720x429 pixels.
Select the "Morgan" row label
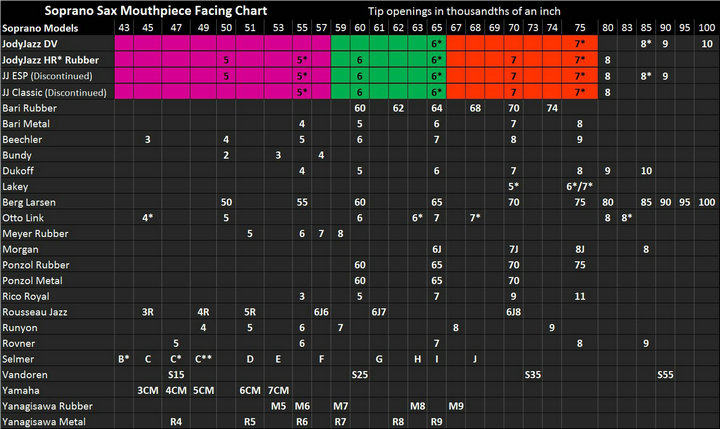coord(21,249)
